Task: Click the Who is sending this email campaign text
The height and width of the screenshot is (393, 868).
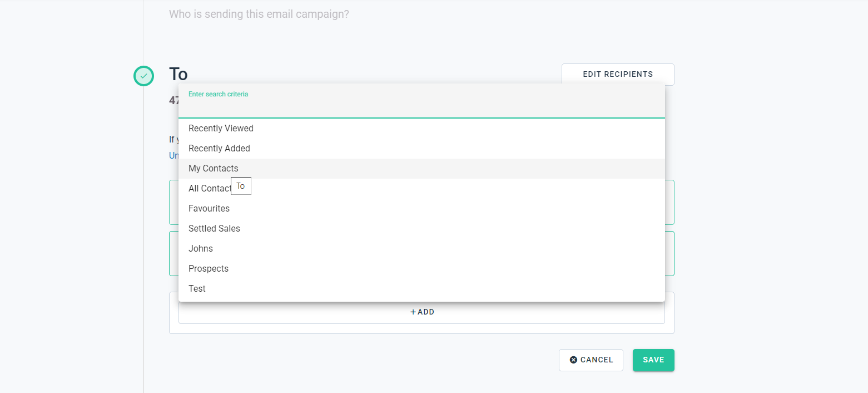Action: (x=259, y=14)
